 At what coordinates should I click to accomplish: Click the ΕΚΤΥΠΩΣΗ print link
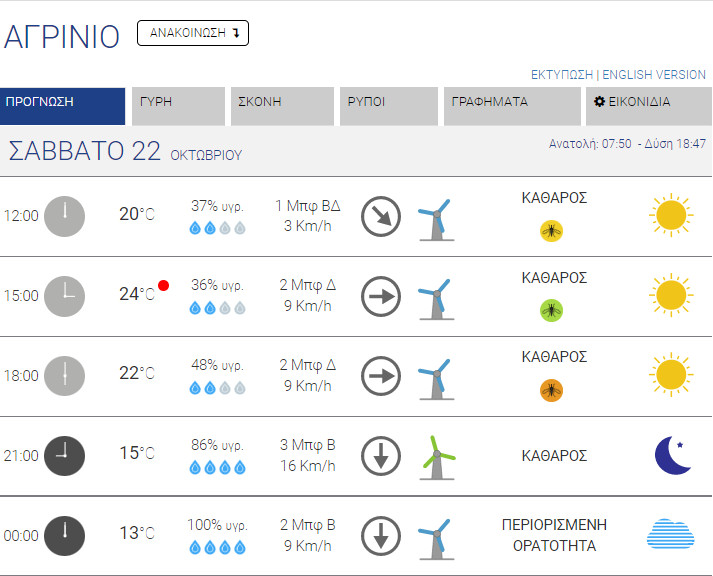tap(562, 75)
